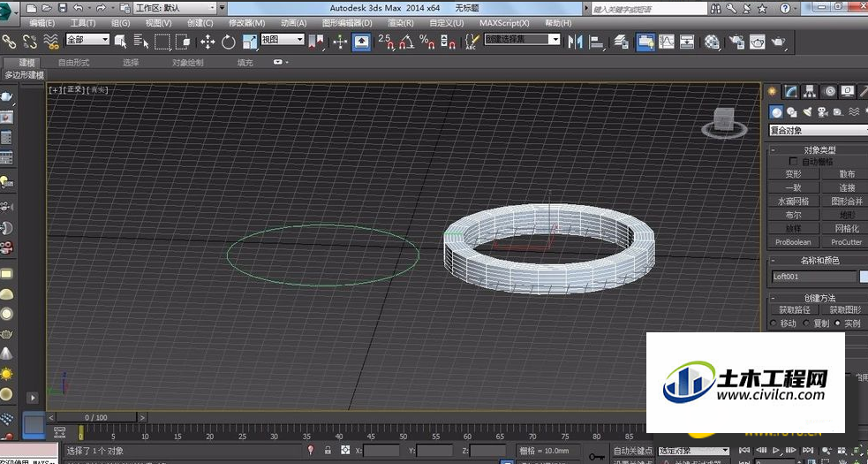Open the 全部 selection filter dropdown
Image resolution: width=868 pixels, height=464 pixels.
coord(87,40)
